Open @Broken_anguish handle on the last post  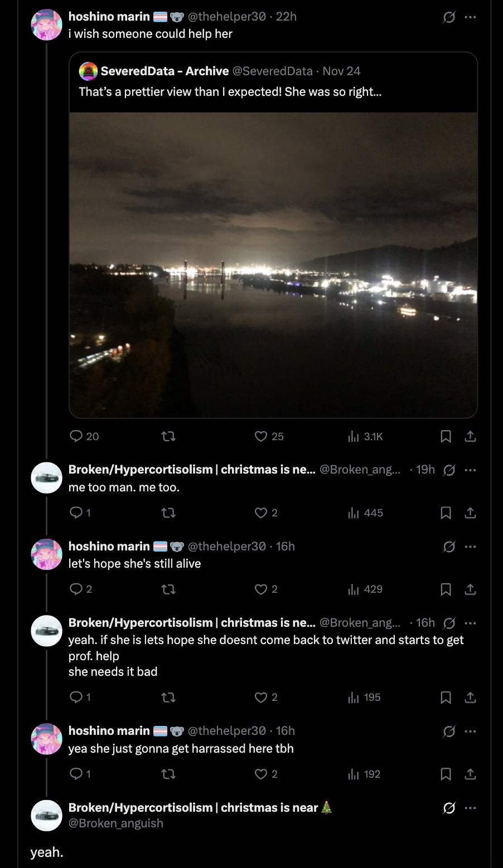[x=116, y=823]
